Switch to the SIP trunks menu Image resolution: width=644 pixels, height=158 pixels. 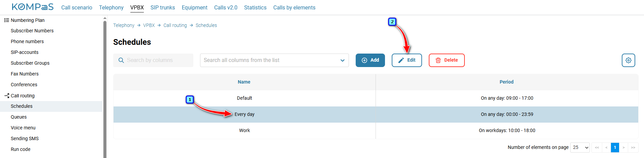163,7
